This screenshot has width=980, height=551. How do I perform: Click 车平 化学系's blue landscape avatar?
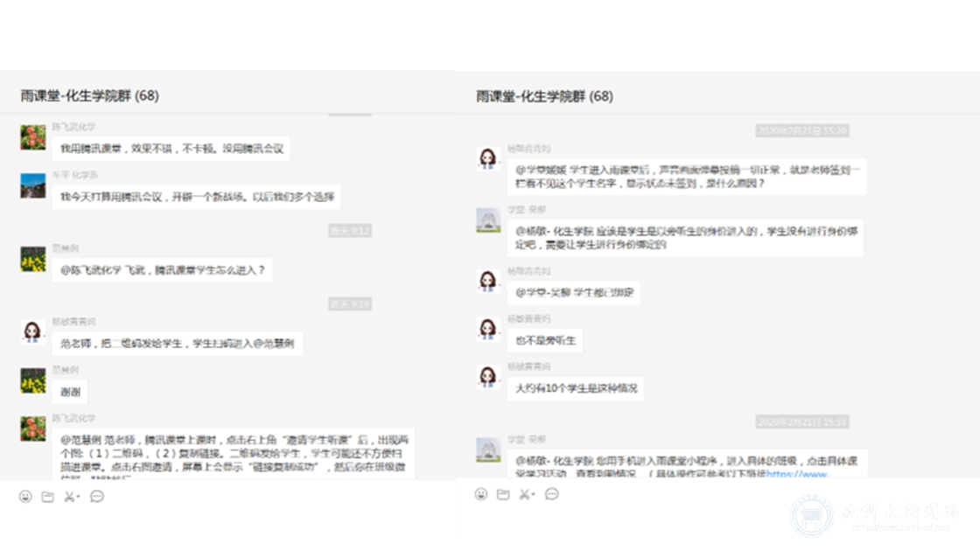click(x=33, y=185)
